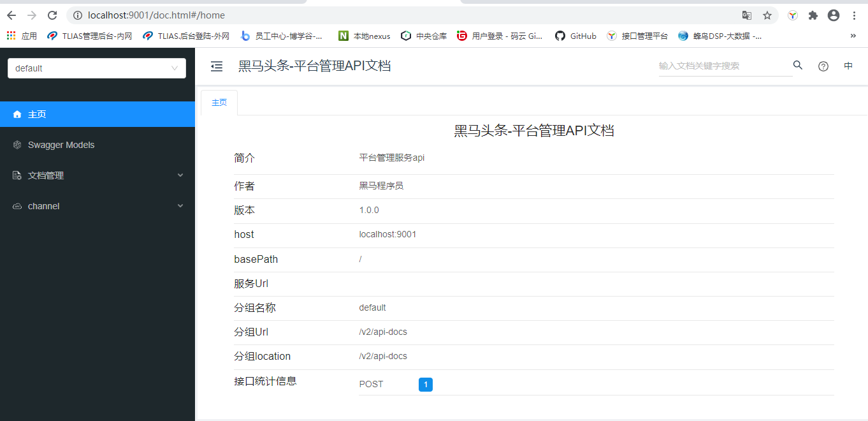Collapse the sidebar with the menu-fold icon
The width and height of the screenshot is (868, 421).
point(217,66)
